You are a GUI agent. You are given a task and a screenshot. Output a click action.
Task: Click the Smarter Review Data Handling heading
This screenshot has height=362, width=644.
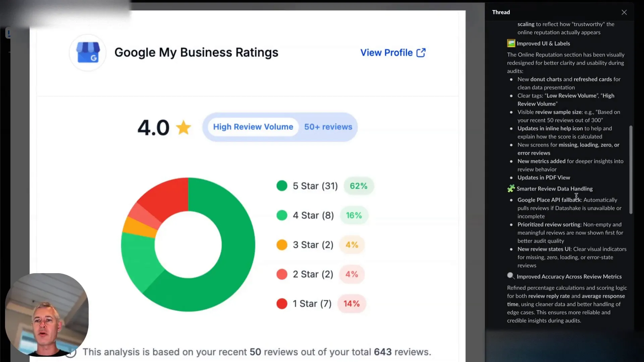click(x=554, y=189)
